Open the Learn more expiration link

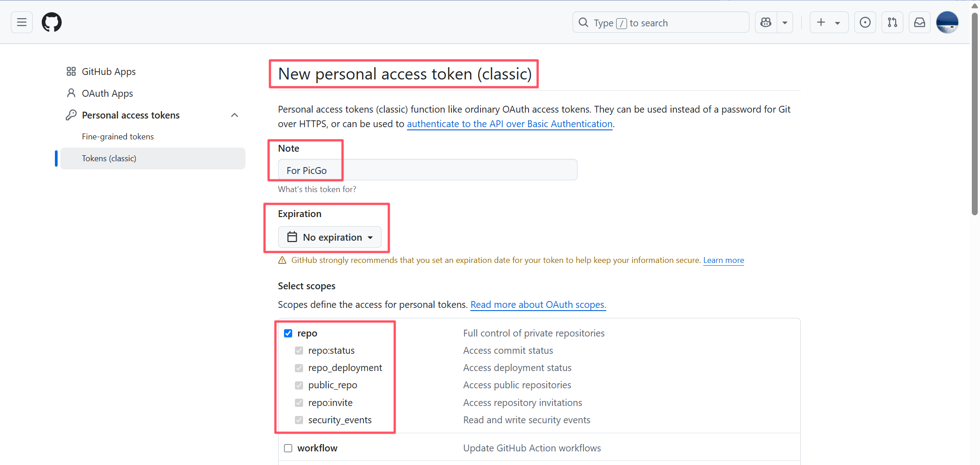pyautogui.click(x=724, y=260)
